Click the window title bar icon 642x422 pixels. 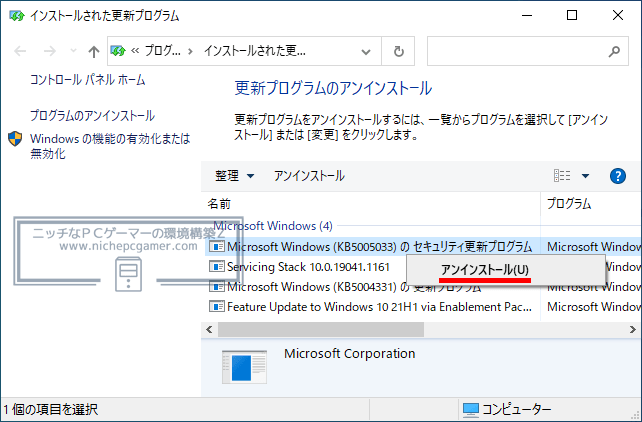17,16
